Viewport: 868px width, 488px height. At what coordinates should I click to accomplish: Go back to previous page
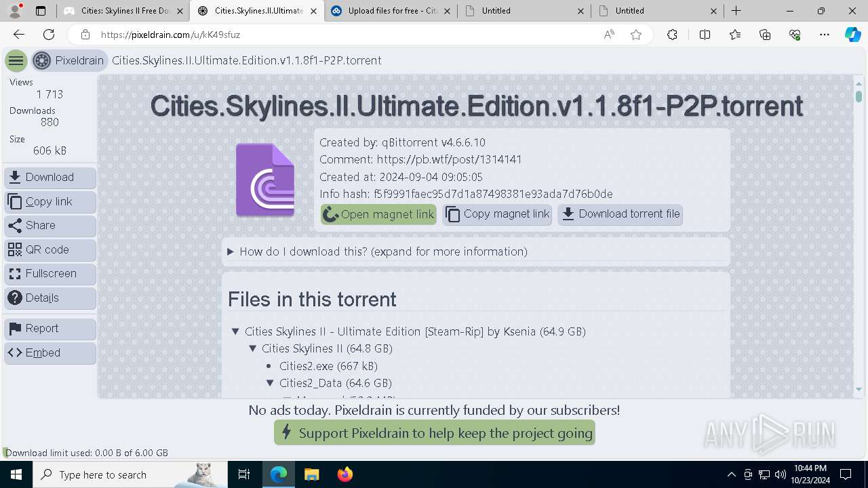point(19,35)
